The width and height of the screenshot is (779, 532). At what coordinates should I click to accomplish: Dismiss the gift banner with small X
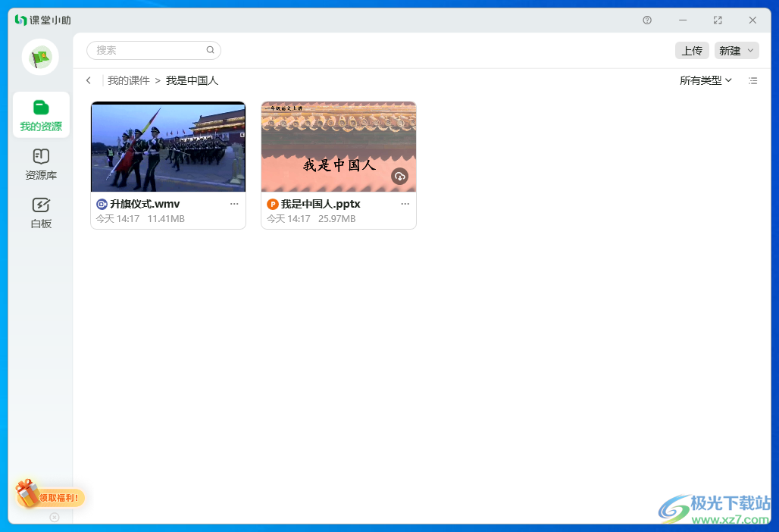click(x=55, y=518)
